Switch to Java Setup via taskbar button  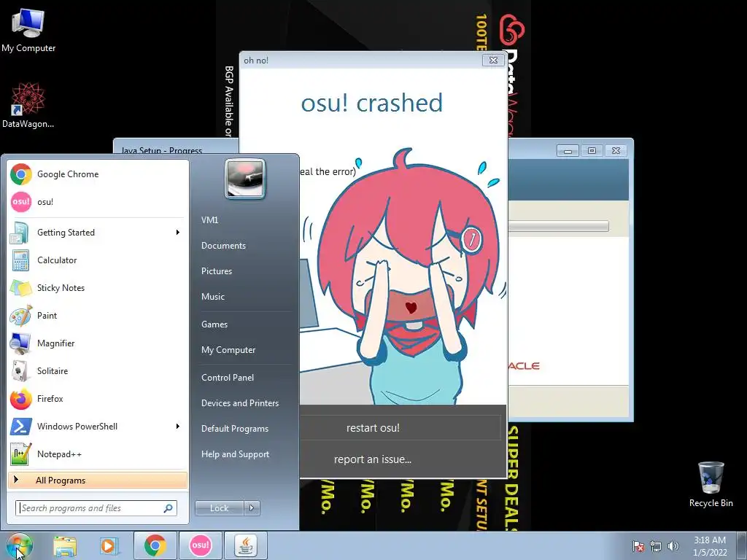pos(245,545)
